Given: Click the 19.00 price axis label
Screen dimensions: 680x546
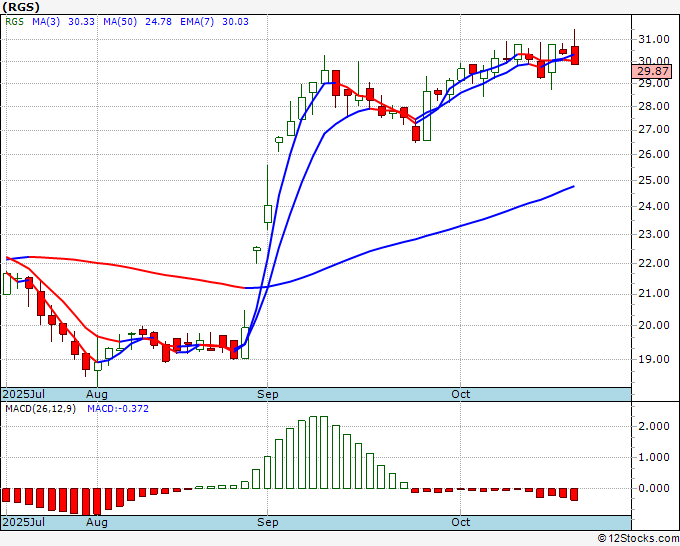Looking at the screenshot, I should tap(654, 359).
